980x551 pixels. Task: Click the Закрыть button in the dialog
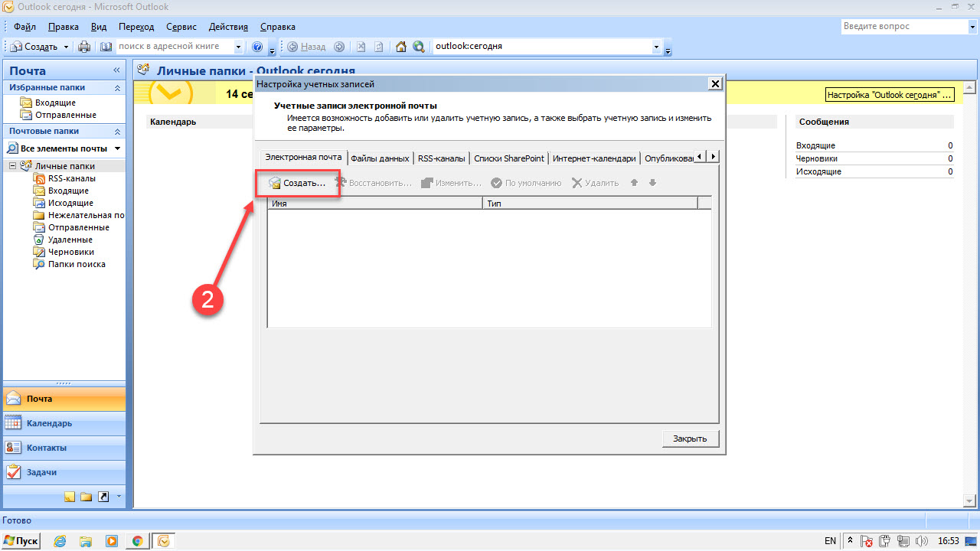coord(690,439)
